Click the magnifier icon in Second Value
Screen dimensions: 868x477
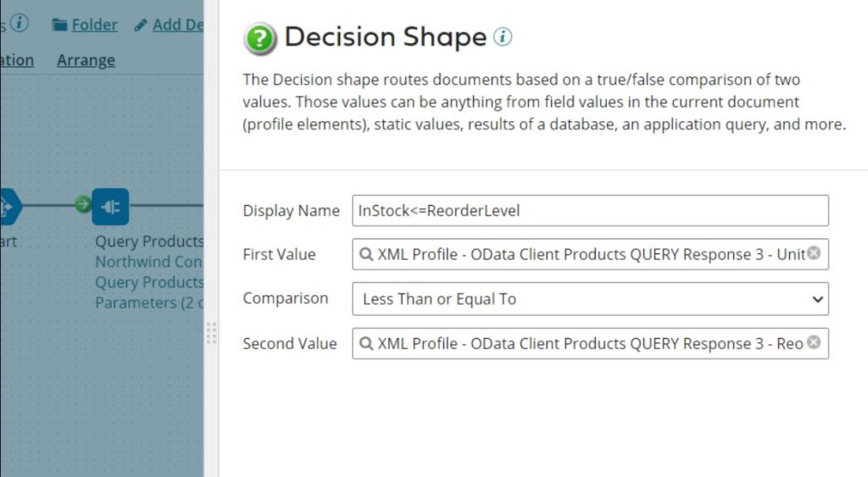click(x=366, y=344)
